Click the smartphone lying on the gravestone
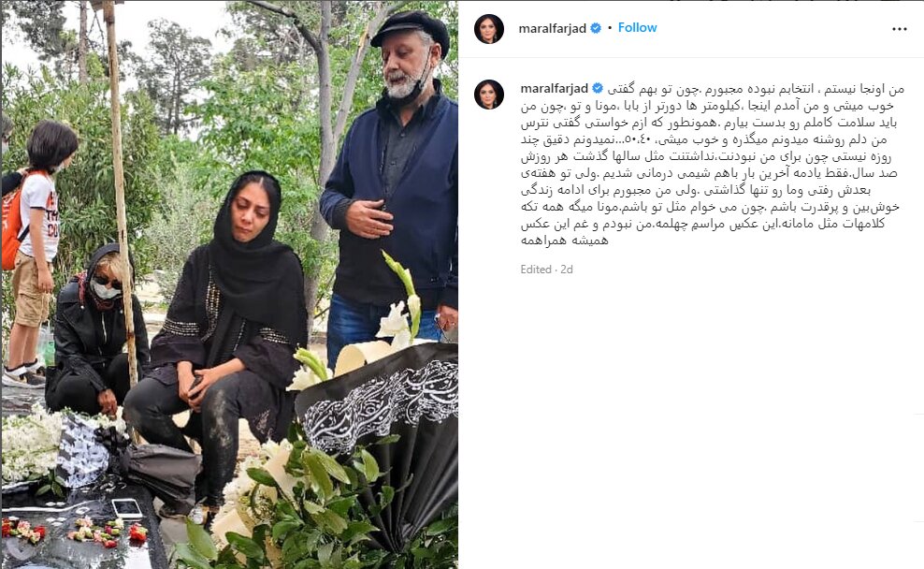Viewport: 924px width, 569px height. (x=126, y=508)
